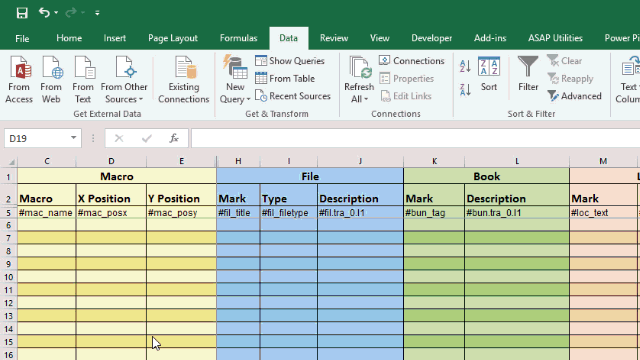Viewport: 640px width, 360px height.
Task: Click the X Position header cell
Action: click(x=111, y=195)
